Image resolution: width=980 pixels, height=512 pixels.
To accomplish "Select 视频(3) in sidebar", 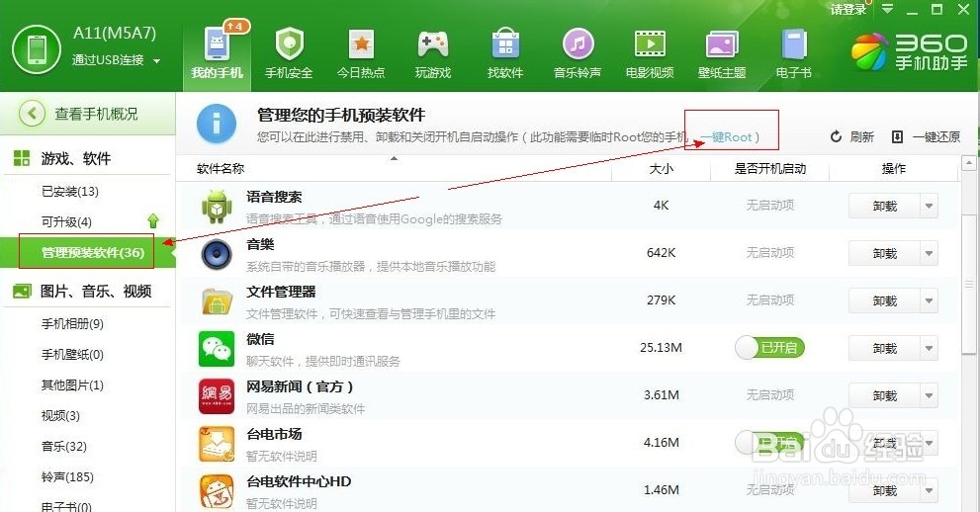I will (x=60, y=415).
